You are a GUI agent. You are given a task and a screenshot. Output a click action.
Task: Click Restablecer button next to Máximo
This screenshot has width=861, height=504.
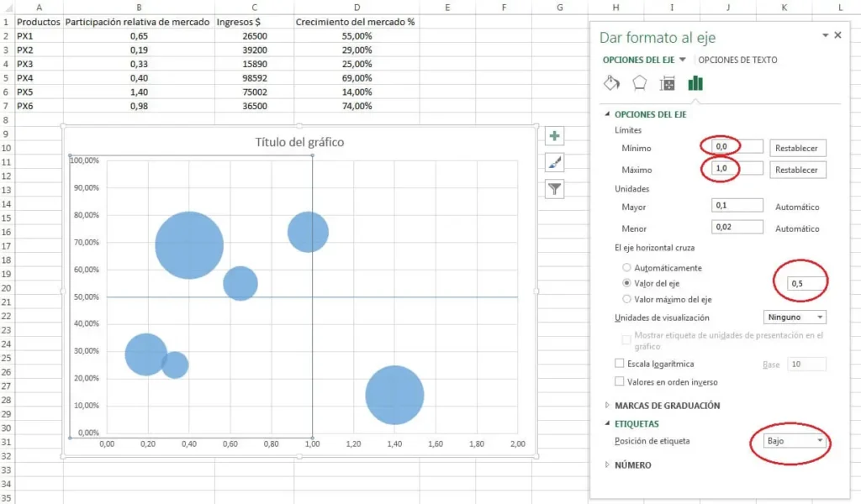(798, 170)
